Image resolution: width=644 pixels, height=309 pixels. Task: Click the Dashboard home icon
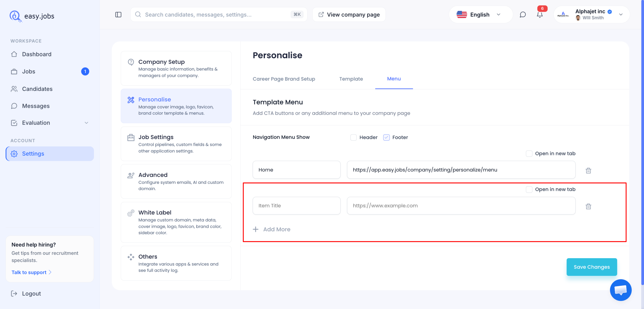14,54
